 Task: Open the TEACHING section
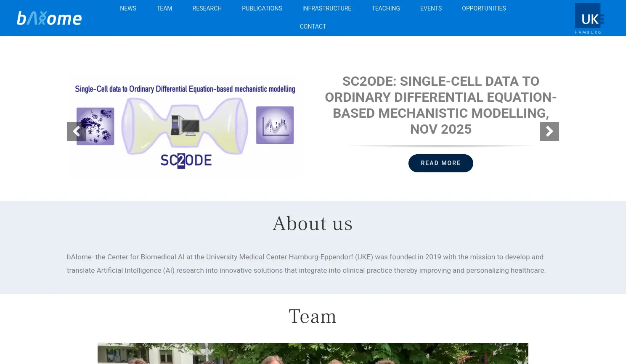(385, 8)
